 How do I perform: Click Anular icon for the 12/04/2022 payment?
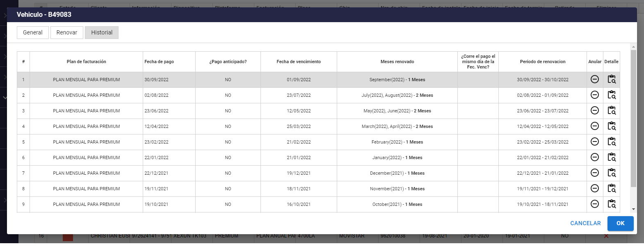[594, 126]
